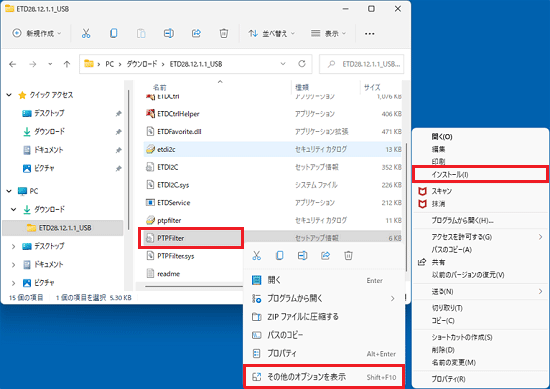Choose プログラムから開く in modern context menu
Image resolution: width=550 pixels, height=389 pixels.
tap(324, 299)
